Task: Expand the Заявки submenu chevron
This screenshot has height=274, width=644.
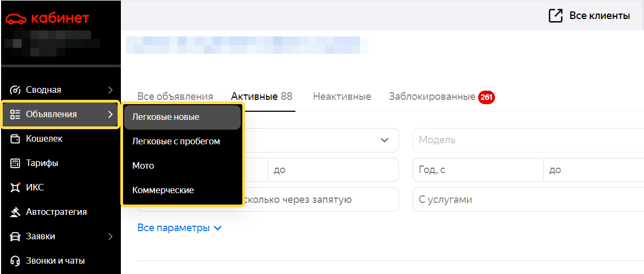Action: click(x=110, y=237)
